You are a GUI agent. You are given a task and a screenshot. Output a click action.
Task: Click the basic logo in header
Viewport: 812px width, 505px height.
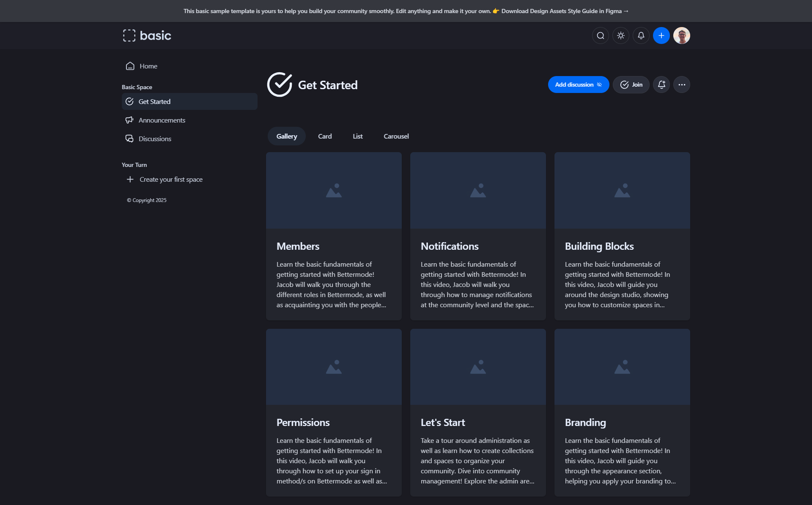click(147, 35)
